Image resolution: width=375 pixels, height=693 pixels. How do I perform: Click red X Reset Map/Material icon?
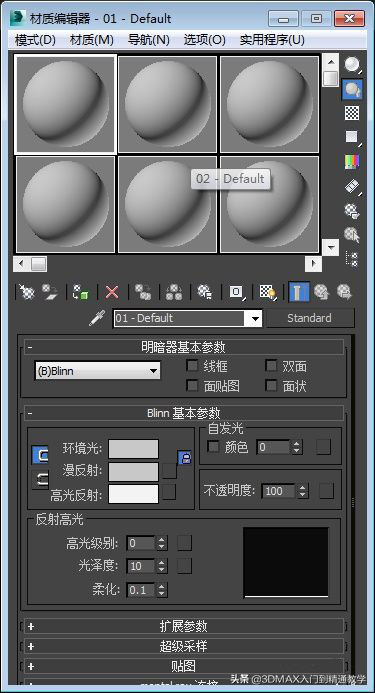pyautogui.click(x=112, y=292)
